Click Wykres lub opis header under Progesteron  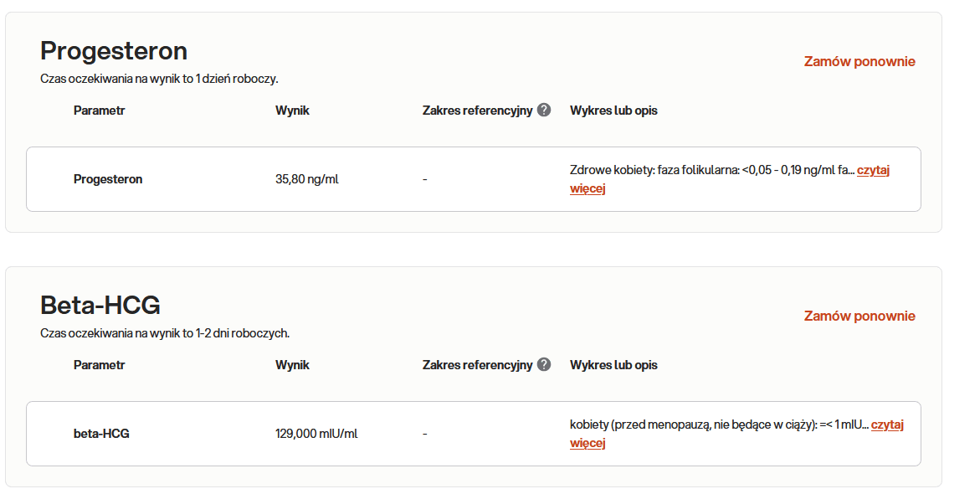(613, 111)
